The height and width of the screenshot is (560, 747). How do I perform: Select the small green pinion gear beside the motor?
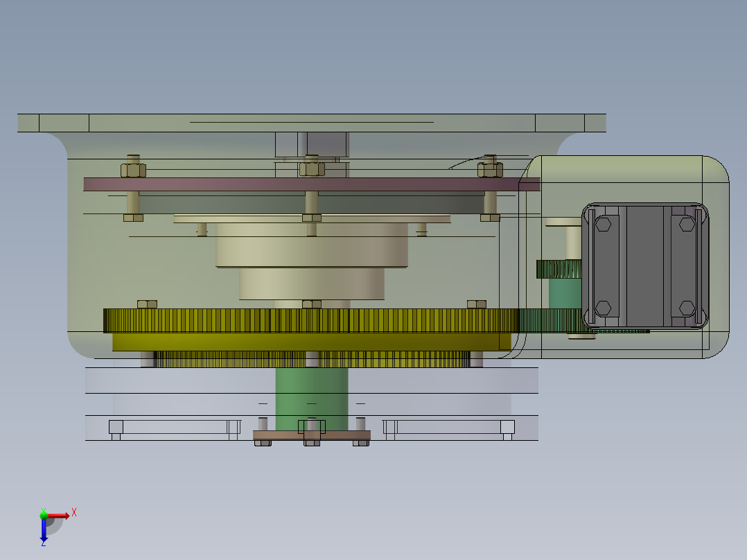tap(559, 270)
